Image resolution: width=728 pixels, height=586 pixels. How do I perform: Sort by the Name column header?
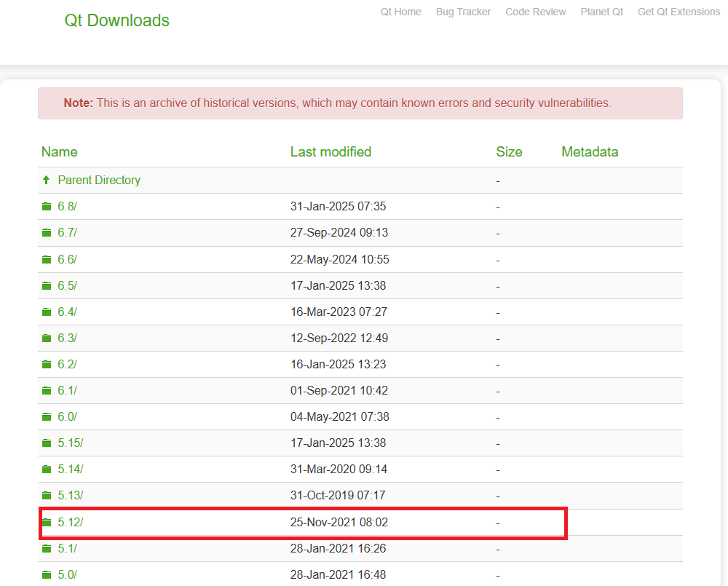(60, 152)
